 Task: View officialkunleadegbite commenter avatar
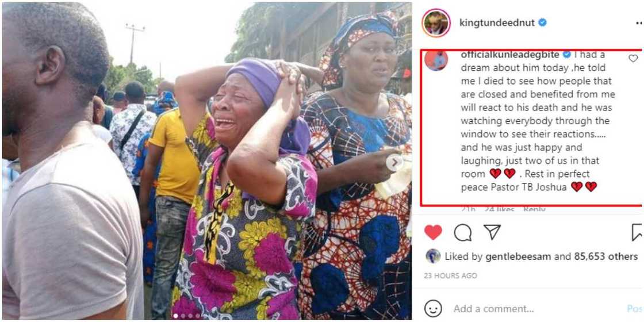pyautogui.click(x=436, y=60)
